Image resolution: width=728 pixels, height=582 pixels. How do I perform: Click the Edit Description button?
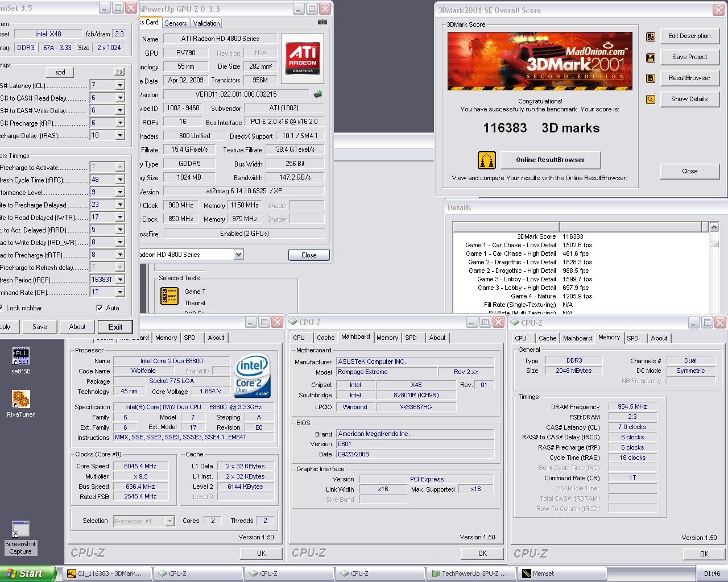[689, 36]
